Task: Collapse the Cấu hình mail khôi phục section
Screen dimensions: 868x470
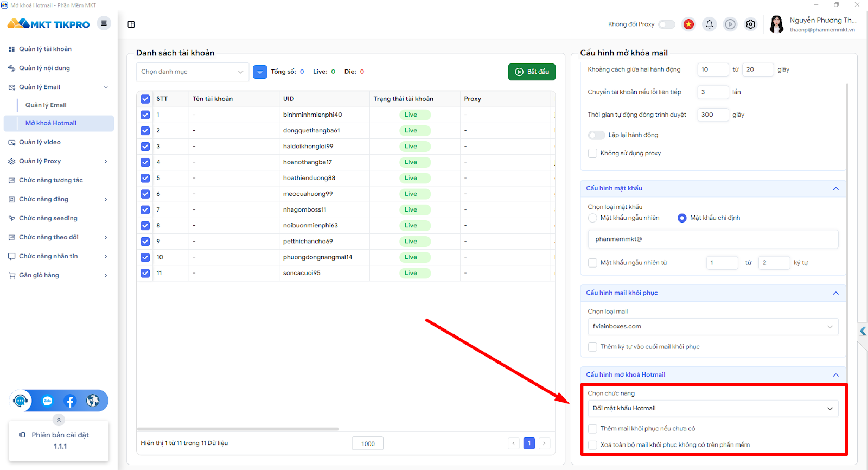Action: (835, 293)
